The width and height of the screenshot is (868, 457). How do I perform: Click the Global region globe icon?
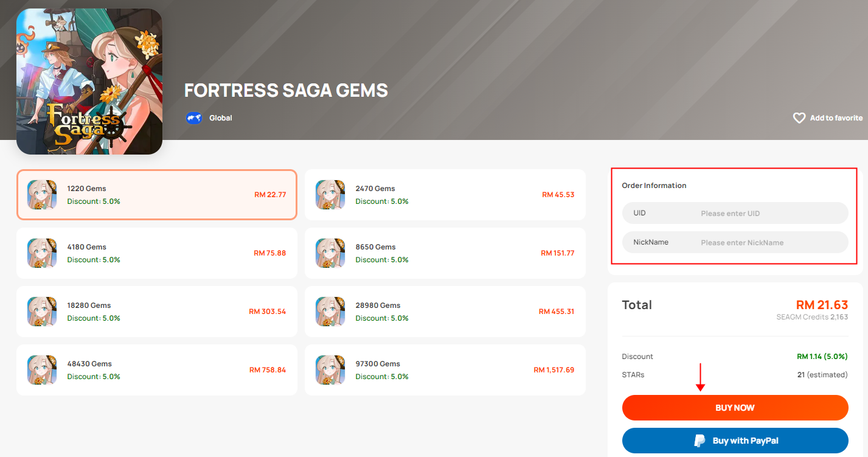pyautogui.click(x=193, y=118)
